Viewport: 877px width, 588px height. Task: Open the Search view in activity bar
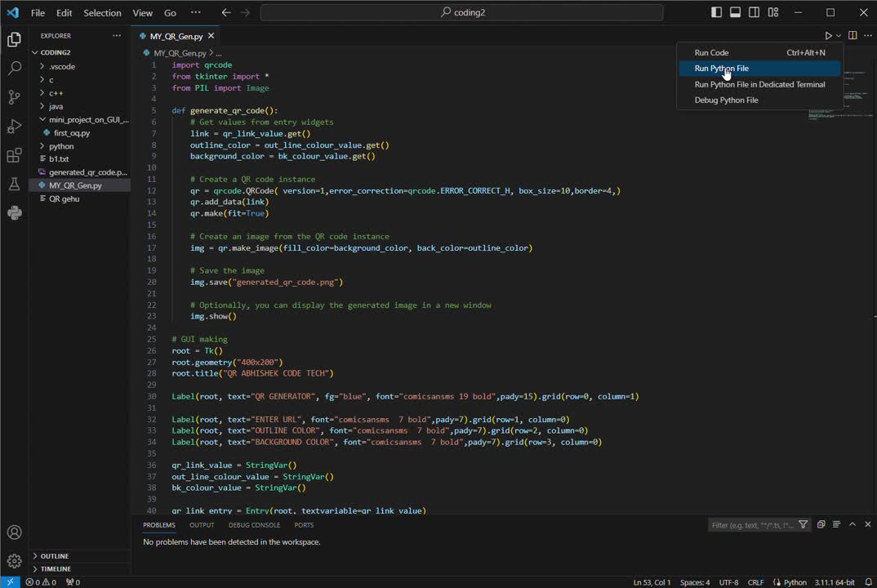click(14, 69)
